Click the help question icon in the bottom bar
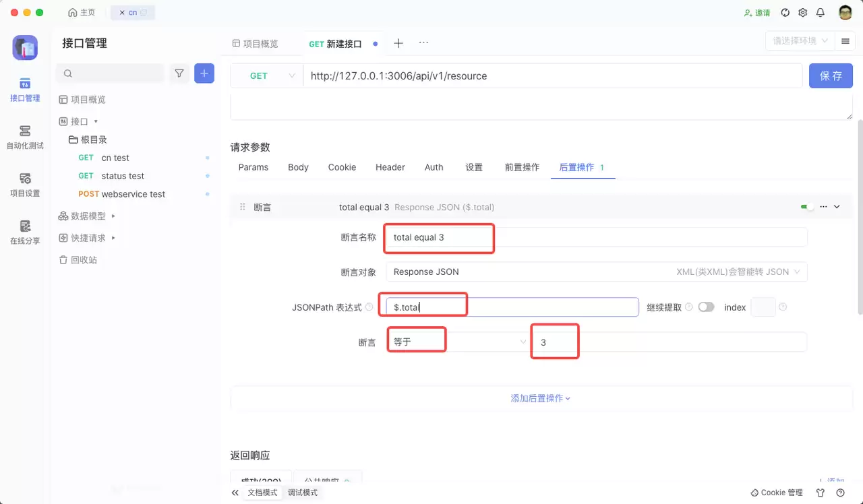The image size is (863, 504). pos(839,493)
